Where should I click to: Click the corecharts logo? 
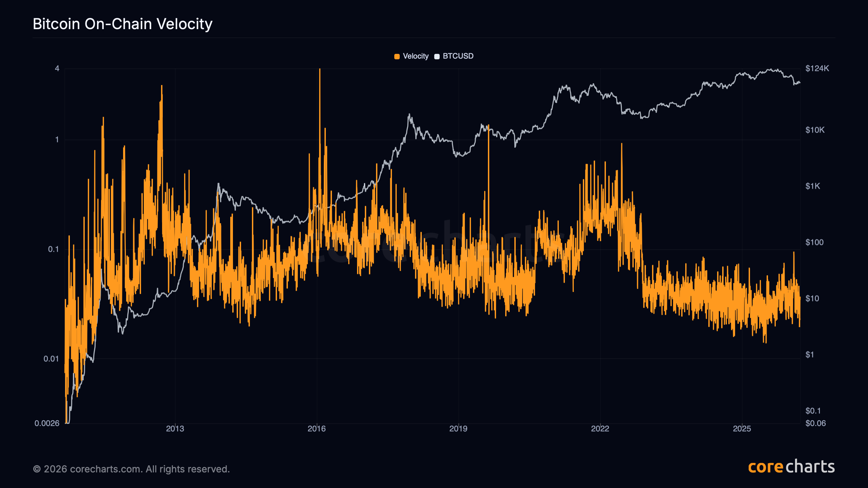791,467
